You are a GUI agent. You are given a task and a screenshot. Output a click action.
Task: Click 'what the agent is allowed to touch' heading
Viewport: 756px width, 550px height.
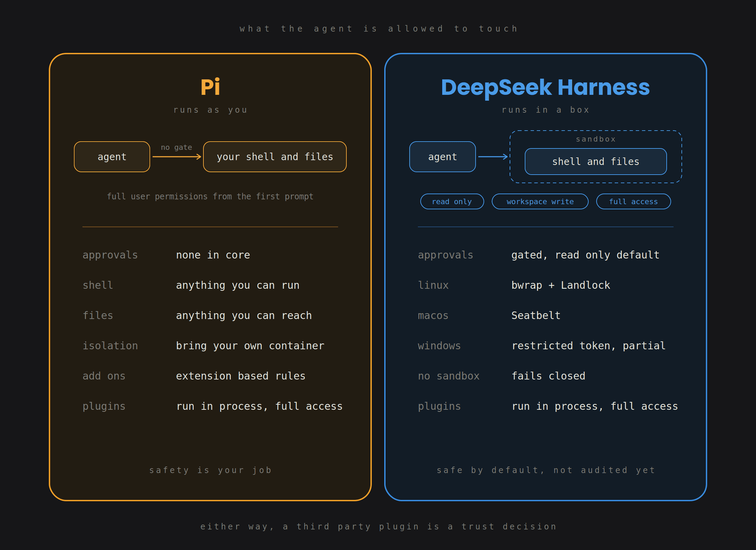pyautogui.click(x=378, y=29)
